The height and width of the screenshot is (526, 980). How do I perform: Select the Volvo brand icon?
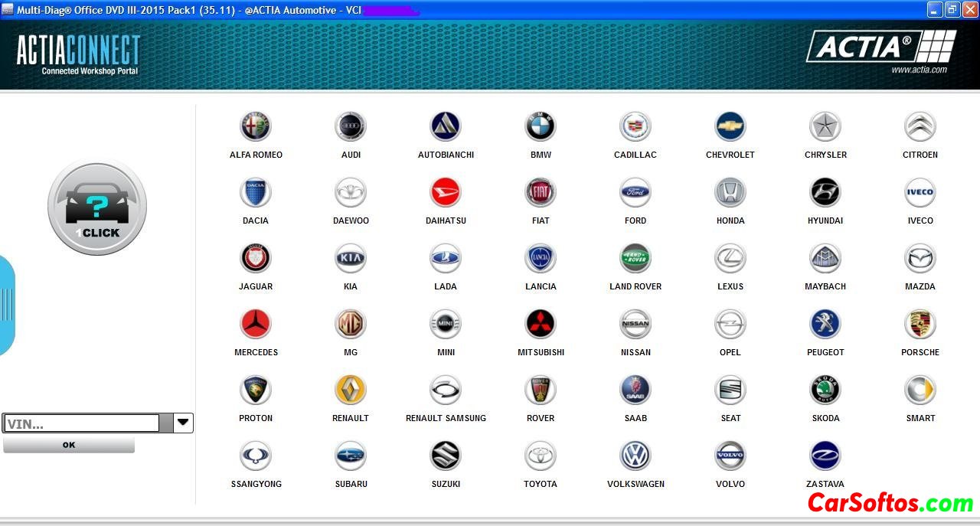730,456
